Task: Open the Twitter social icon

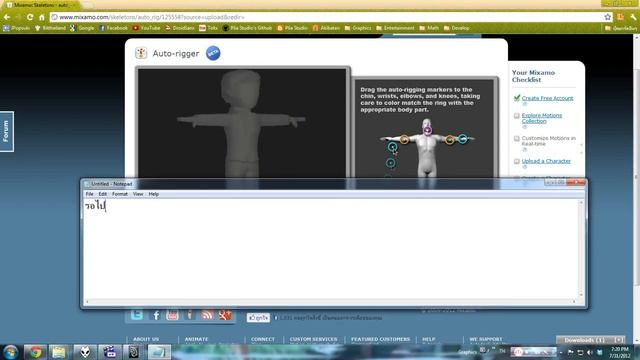Action: (x=137, y=315)
